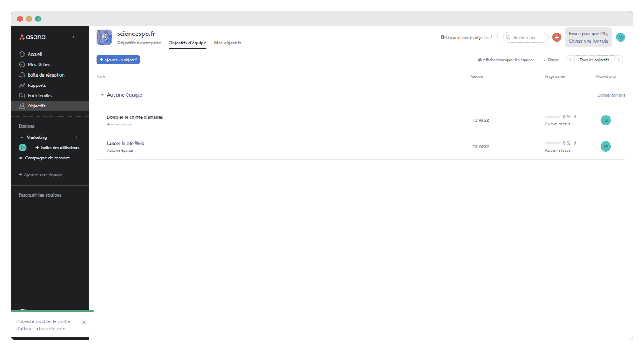Open the Lancer le site Web goal
Screen dimensions: 644x351
[125, 143]
